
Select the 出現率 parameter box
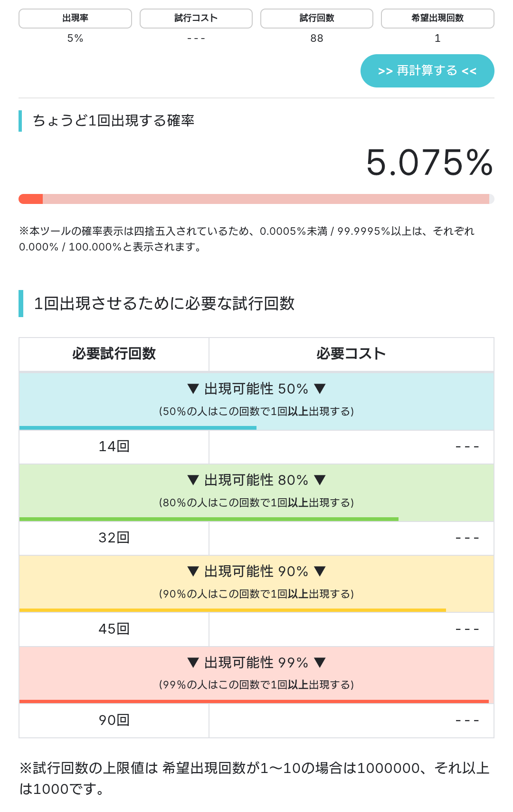75,19
